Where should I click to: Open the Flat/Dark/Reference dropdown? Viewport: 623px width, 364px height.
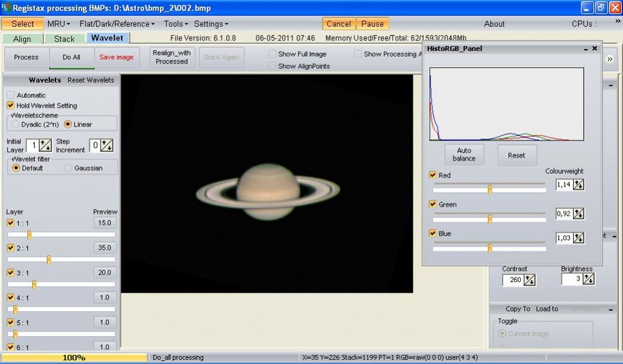coord(117,24)
